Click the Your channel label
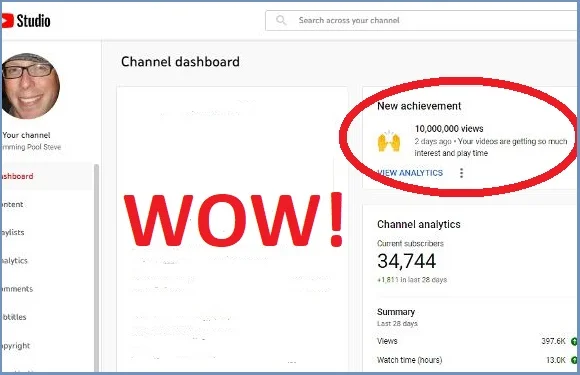Image resolution: width=580 pixels, height=375 pixels. point(26,135)
